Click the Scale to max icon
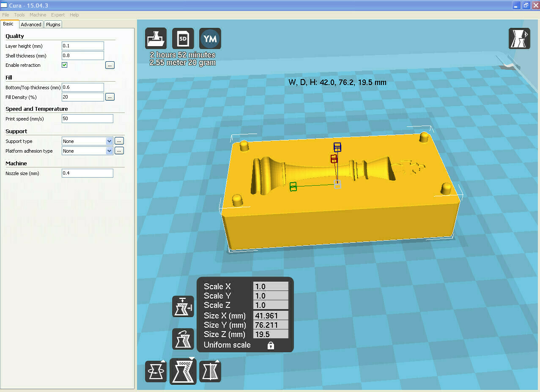The width and height of the screenshot is (540, 392). [x=183, y=307]
